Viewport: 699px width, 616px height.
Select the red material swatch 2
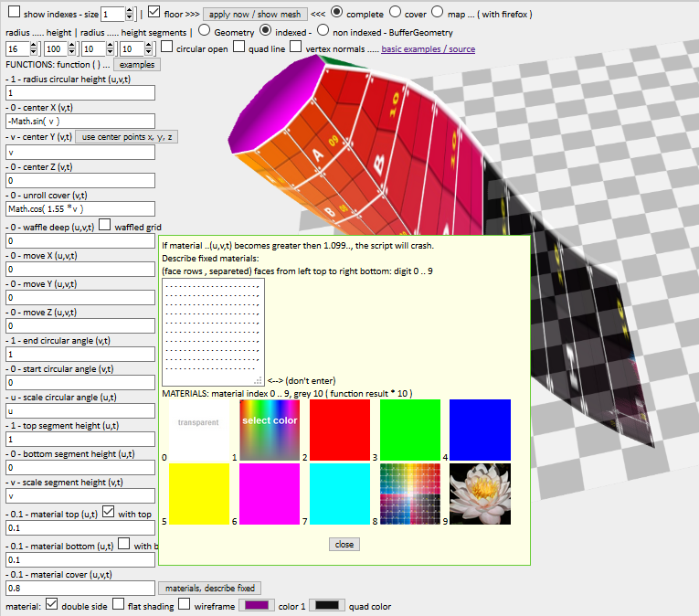click(x=340, y=430)
